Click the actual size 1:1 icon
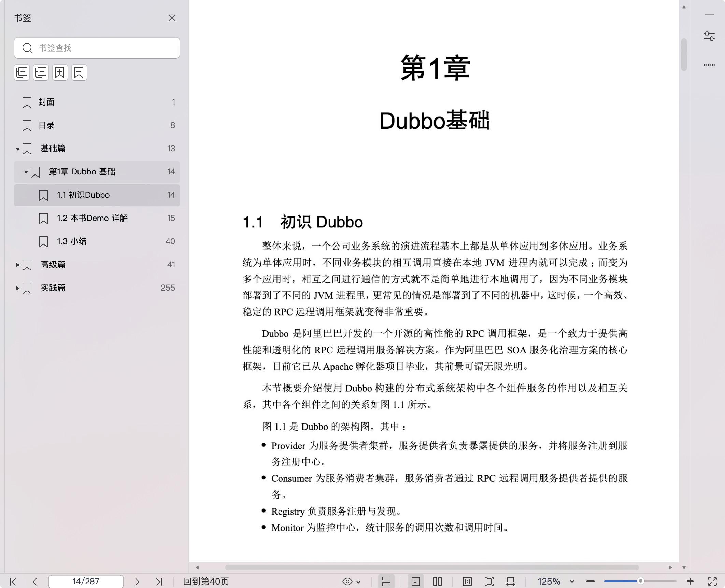 pos(467,582)
